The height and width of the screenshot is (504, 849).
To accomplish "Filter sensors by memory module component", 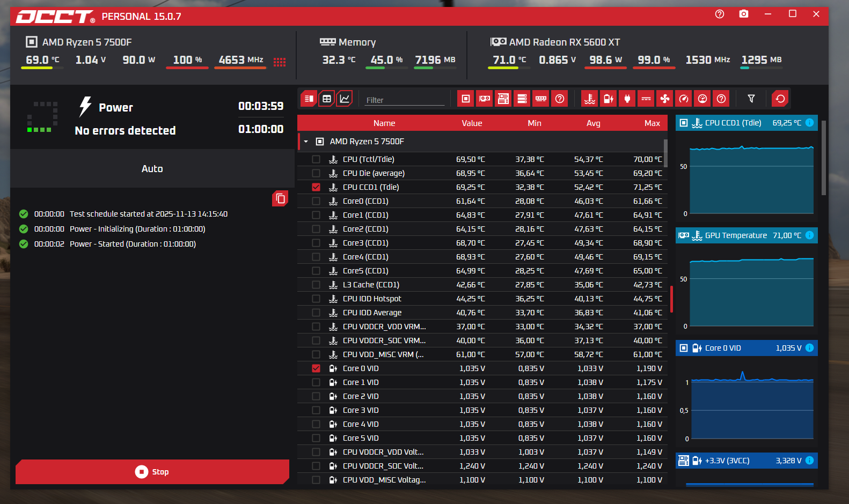I will coord(541,99).
